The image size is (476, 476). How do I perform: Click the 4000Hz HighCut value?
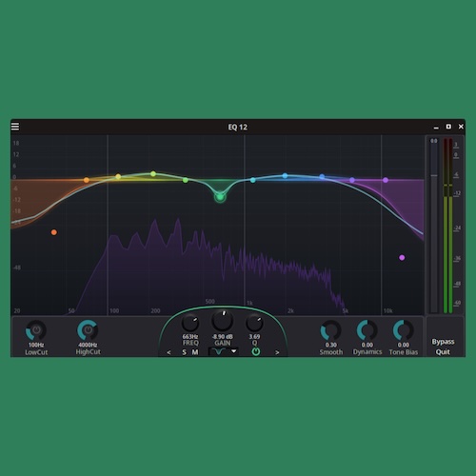pos(88,345)
